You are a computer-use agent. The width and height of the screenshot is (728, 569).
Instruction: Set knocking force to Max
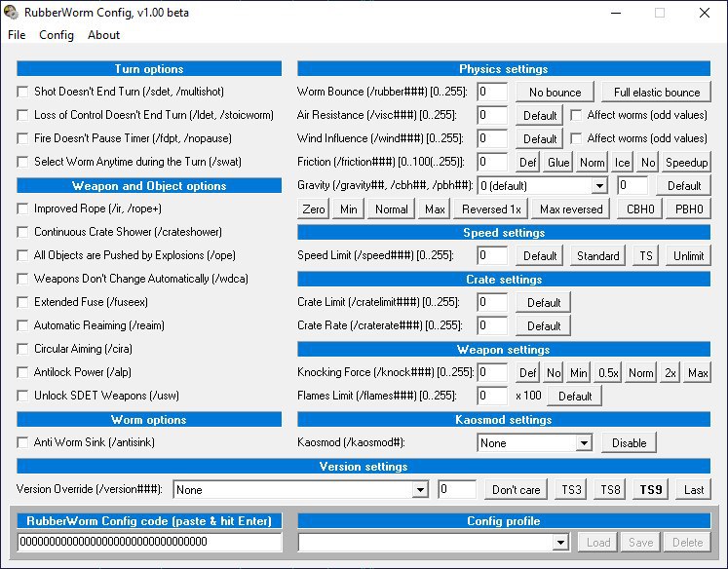click(698, 373)
